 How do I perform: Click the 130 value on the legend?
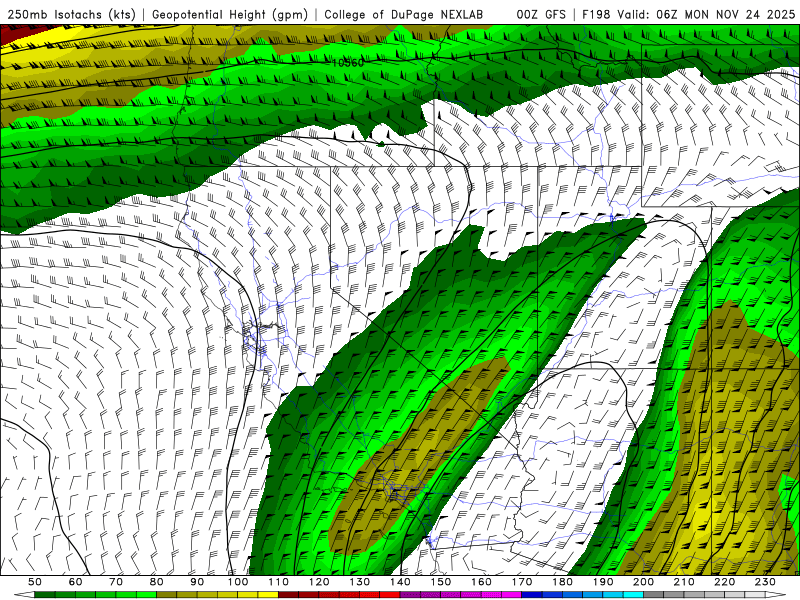click(x=359, y=582)
